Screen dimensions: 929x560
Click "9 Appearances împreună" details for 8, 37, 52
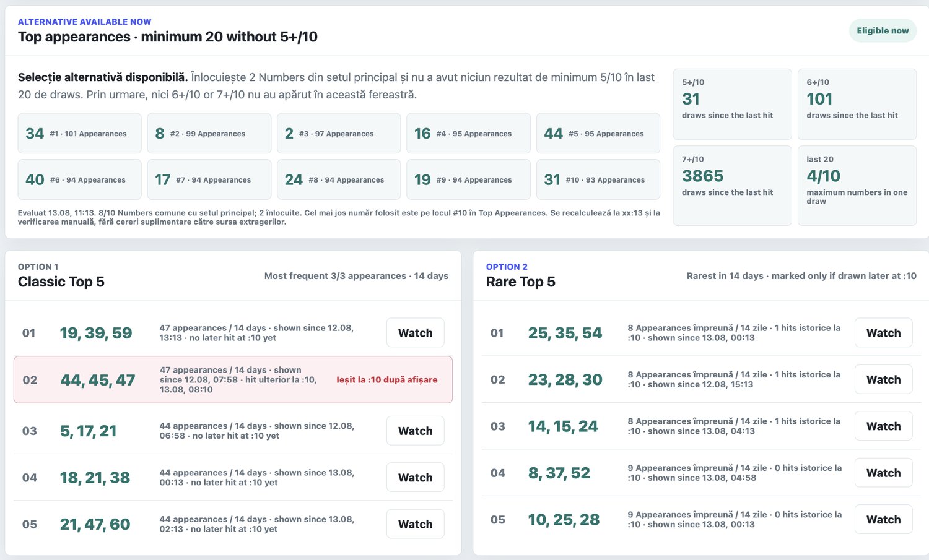pyautogui.click(x=735, y=473)
